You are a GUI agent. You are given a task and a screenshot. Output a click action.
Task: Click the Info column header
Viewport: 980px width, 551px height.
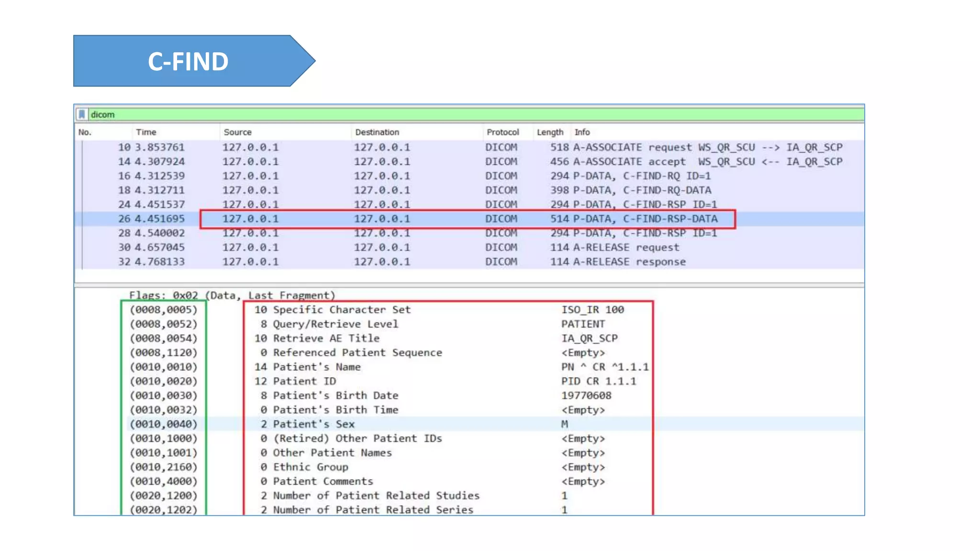582,132
